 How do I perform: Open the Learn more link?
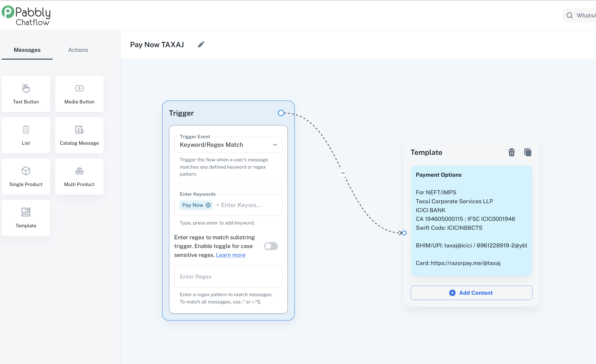pos(231,255)
